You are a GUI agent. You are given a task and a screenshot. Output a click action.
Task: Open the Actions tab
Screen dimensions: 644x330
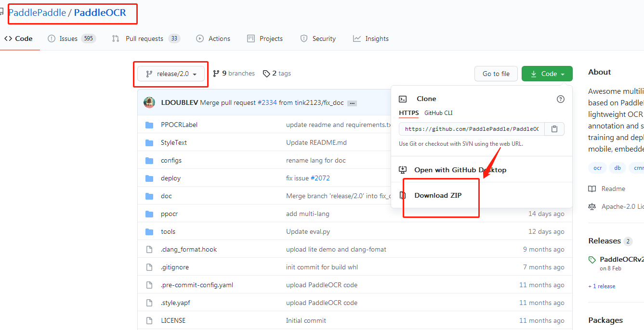(x=213, y=38)
